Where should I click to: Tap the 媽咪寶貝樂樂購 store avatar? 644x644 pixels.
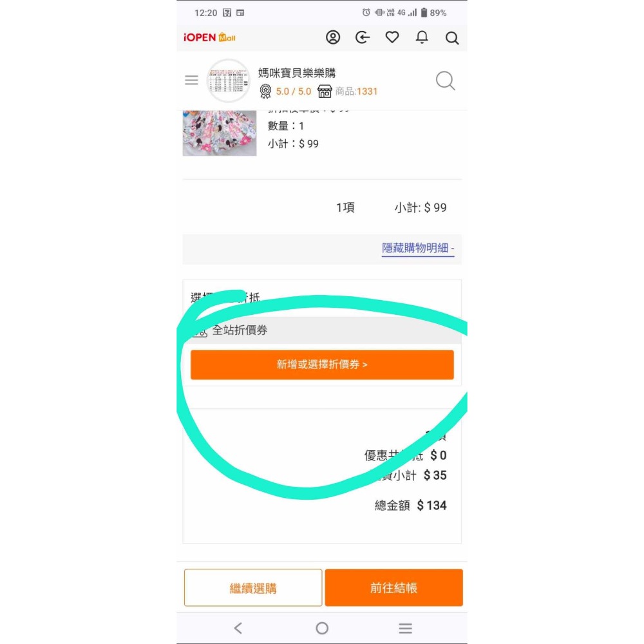coord(228,80)
